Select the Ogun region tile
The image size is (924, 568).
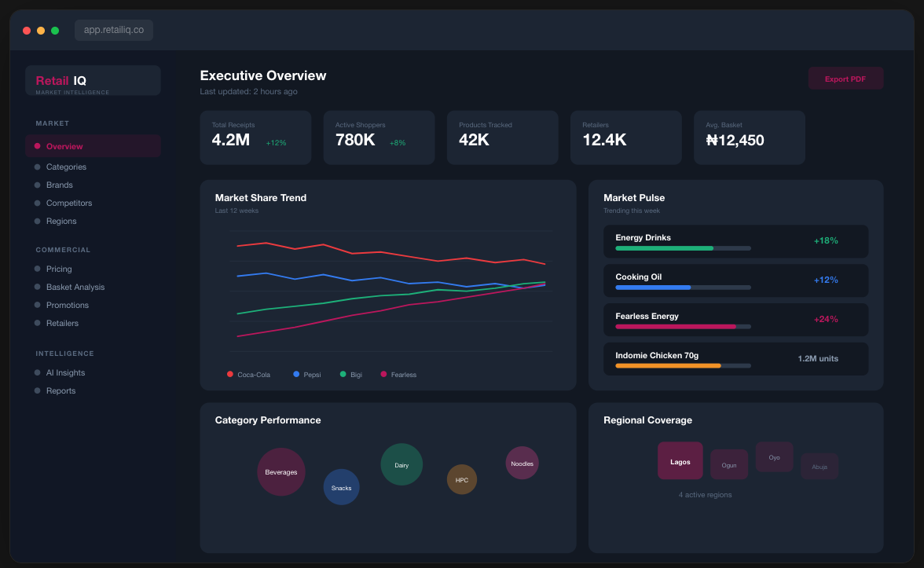pos(729,465)
